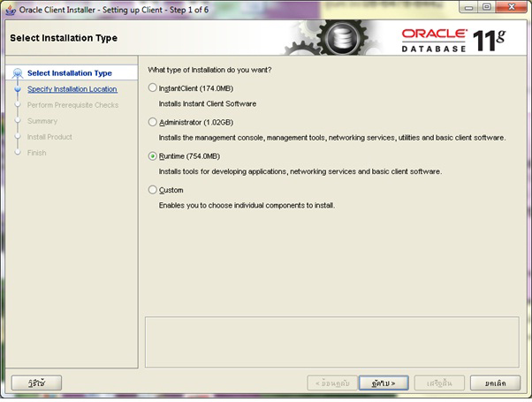Click the text "What type of Installation do you want?"

(209, 70)
